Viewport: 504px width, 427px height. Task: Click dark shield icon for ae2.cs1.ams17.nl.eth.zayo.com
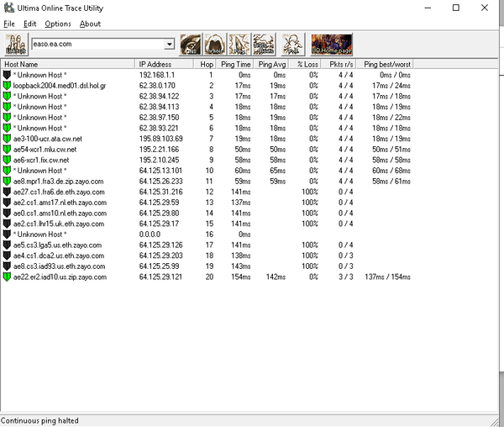pyautogui.click(x=7, y=203)
